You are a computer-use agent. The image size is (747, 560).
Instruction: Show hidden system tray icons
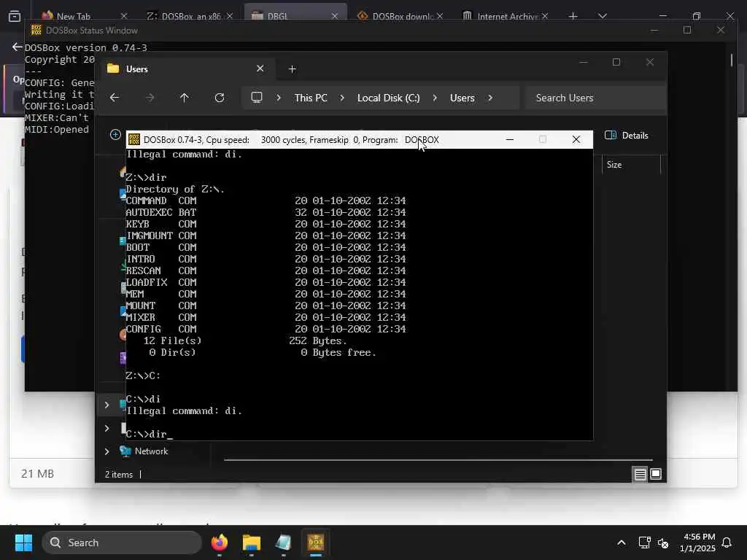pos(622,542)
